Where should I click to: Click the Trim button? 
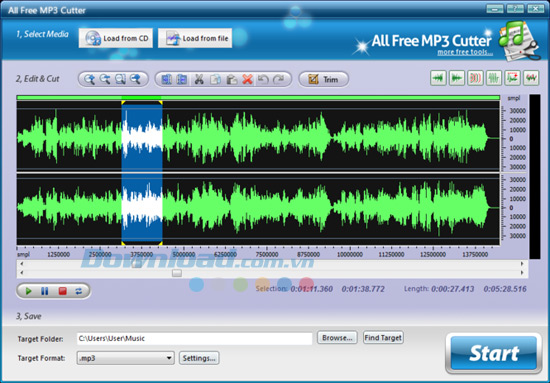tap(323, 79)
